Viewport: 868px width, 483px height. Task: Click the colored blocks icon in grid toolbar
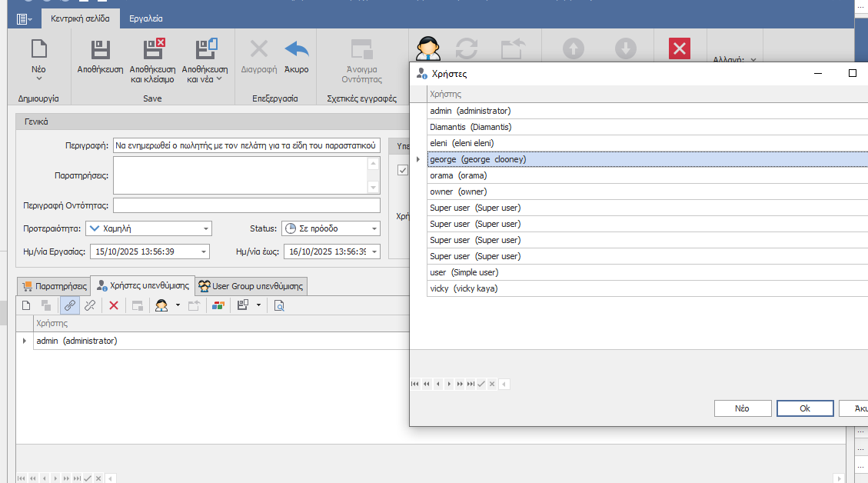(218, 305)
